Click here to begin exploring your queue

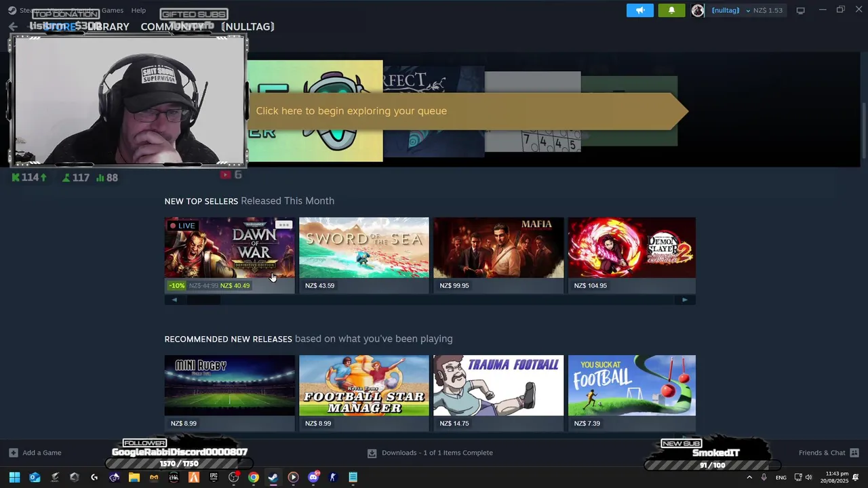pos(468,111)
